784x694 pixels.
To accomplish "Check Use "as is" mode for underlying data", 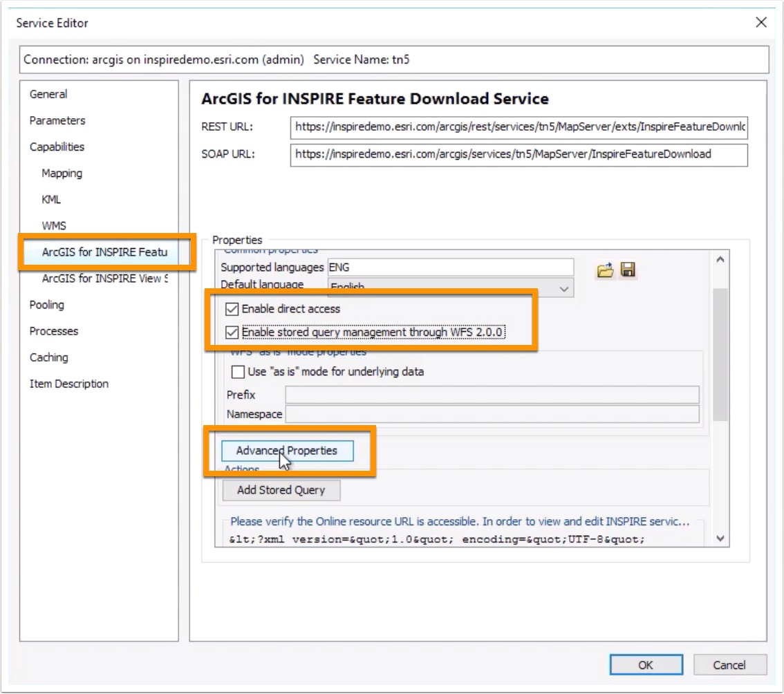I will click(238, 372).
